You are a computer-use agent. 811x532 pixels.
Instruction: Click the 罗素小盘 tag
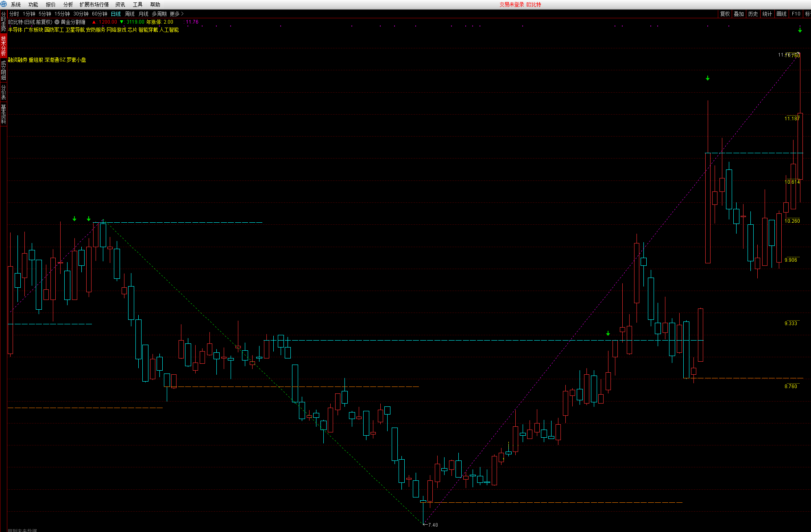tap(76, 60)
